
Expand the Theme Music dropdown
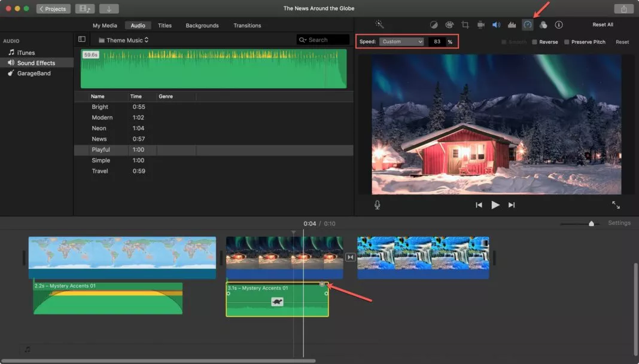(124, 40)
